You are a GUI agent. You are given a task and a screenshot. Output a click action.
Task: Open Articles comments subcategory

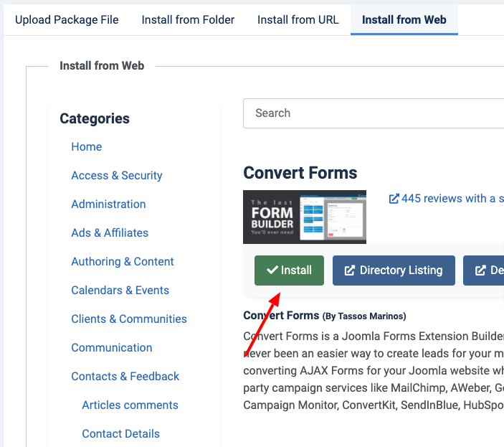coord(130,405)
